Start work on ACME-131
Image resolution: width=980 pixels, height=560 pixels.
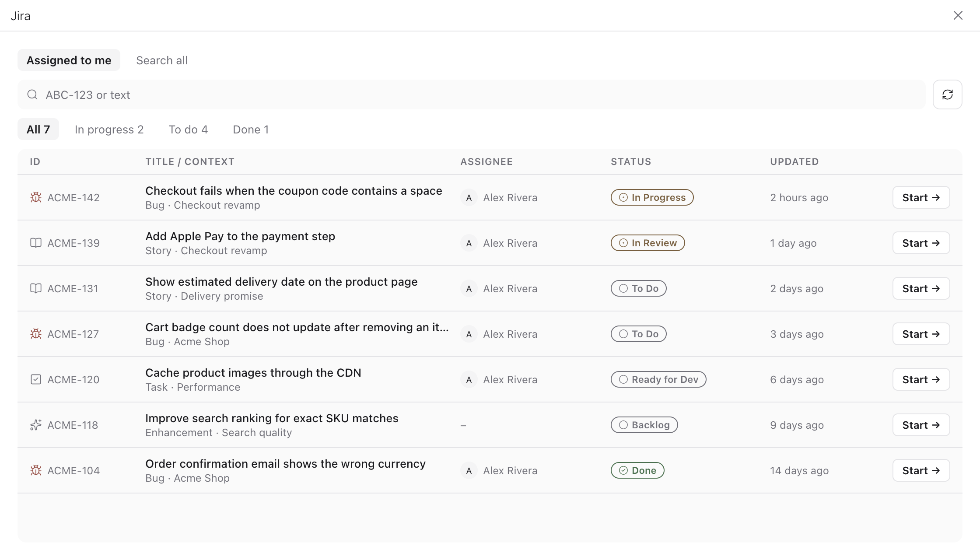point(921,288)
